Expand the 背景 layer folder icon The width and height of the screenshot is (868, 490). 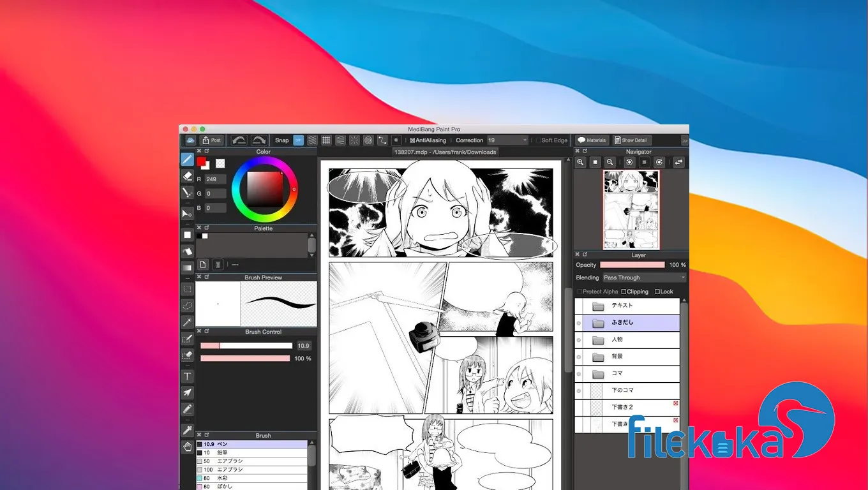pyautogui.click(x=598, y=357)
